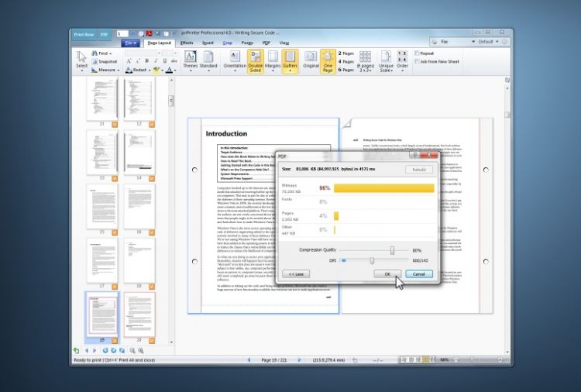This screenshot has width=581, height=392.
Task: Switch to the Insert tab
Action: 208,43
